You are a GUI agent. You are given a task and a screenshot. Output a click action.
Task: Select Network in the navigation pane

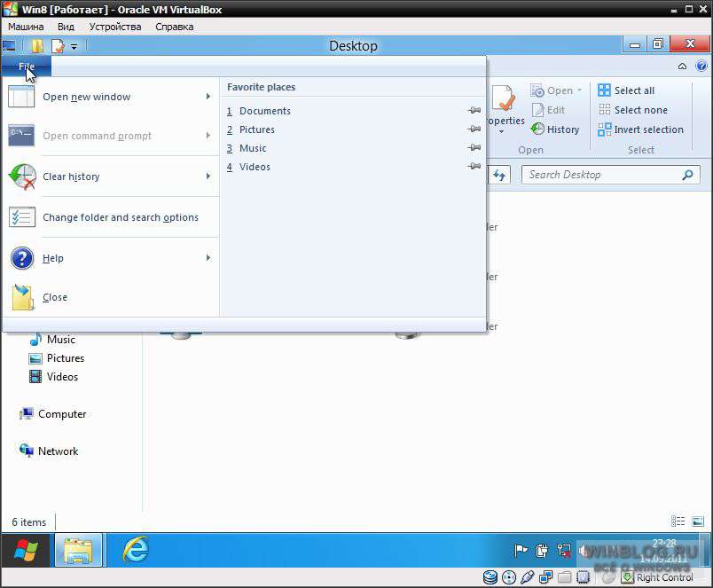[x=49, y=451]
